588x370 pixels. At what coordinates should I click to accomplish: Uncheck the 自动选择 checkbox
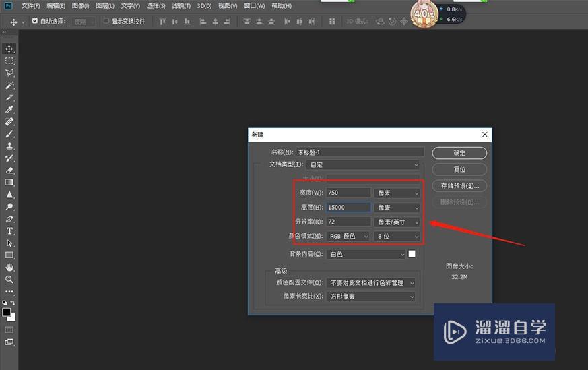pyautogui.click(x=35, y=21)
